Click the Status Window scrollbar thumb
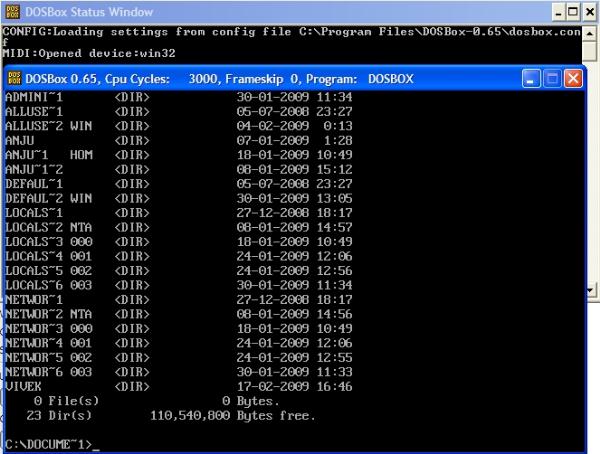Screen dimensions: 600x454 point(590,52)
